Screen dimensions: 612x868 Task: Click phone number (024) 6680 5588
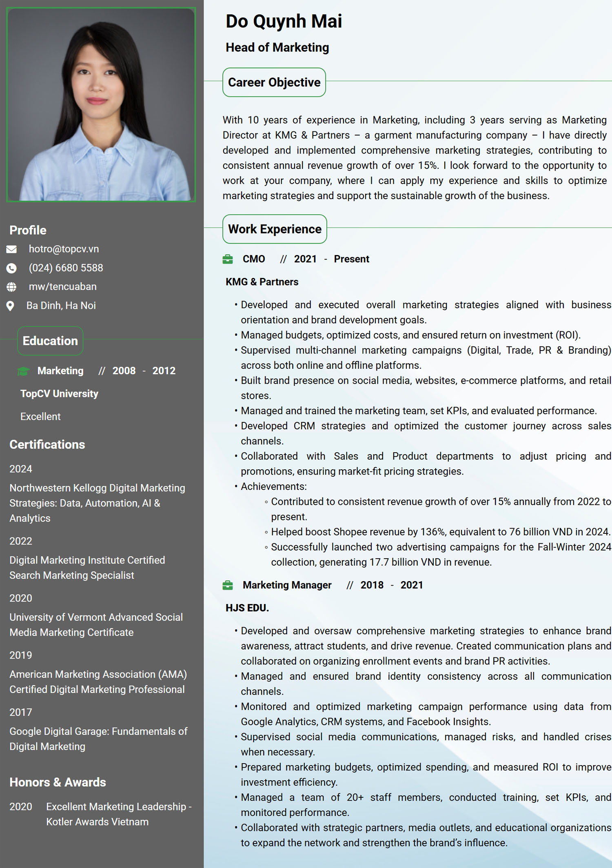point(66,268)
